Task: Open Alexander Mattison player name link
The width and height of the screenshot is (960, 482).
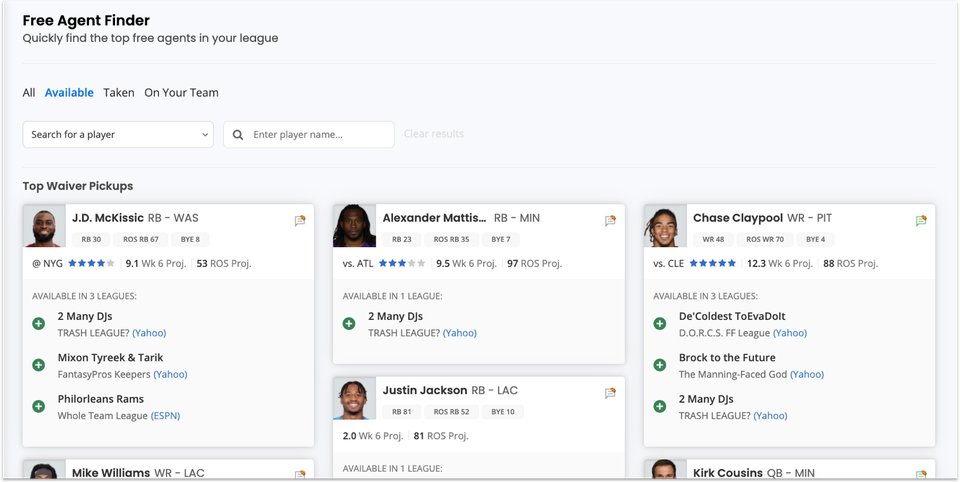Action: 435,217
